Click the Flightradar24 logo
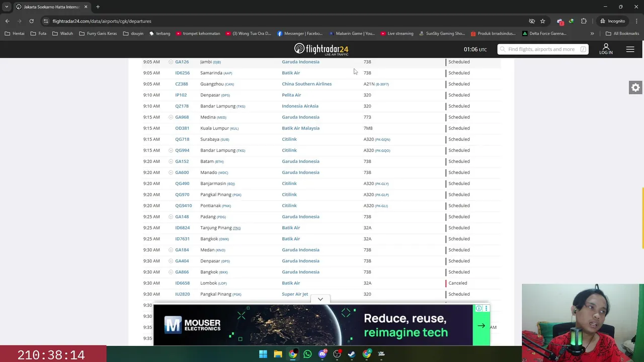 tap(321, 49)
